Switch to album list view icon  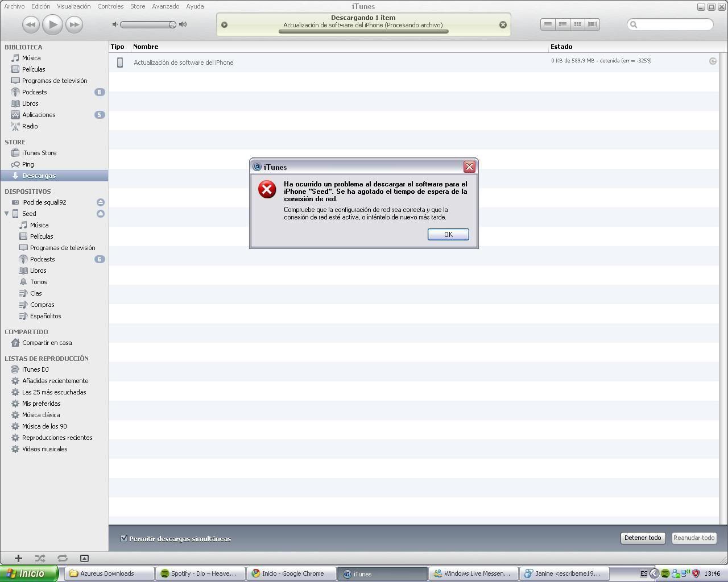(x=562, y=24)
